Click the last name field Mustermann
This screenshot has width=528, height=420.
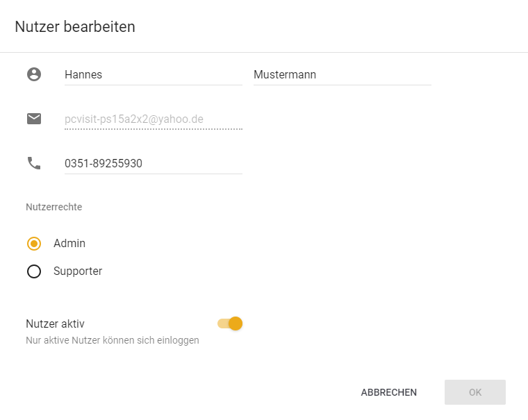coord(342,75)
